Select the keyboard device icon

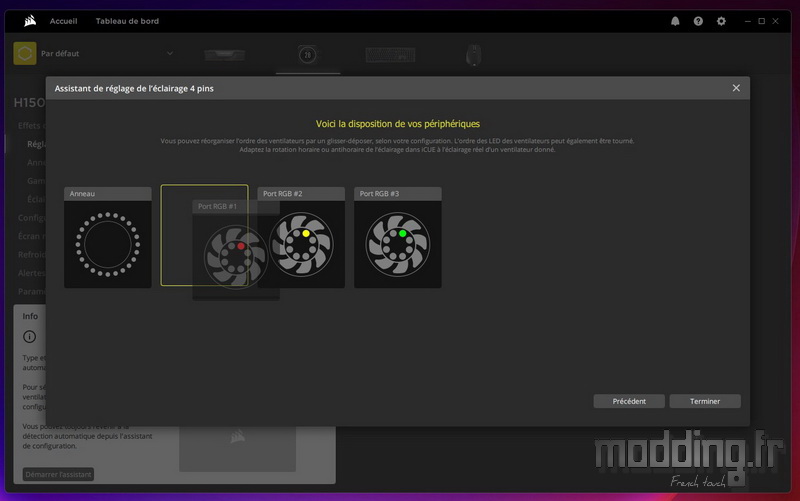(x=390, y=55)
